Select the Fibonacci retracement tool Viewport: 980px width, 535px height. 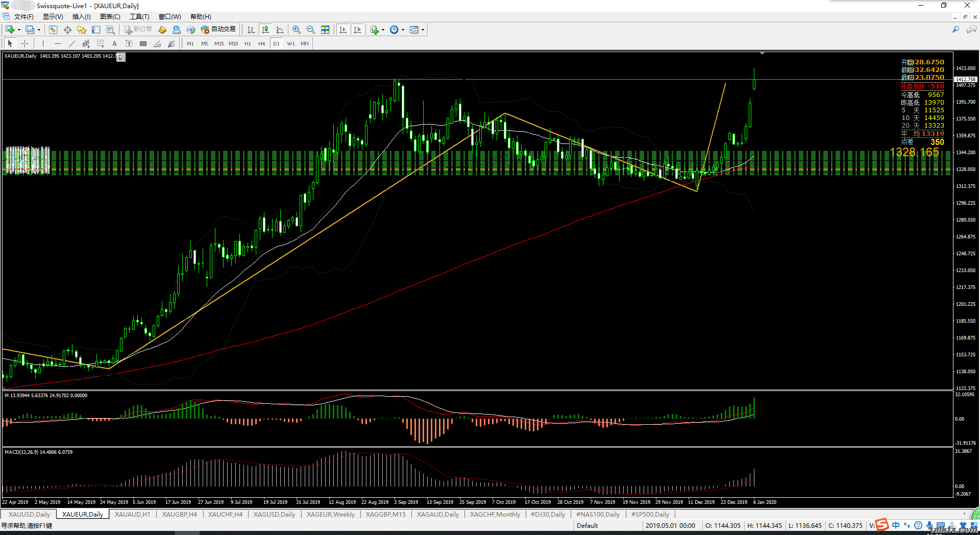pos(100,43)
